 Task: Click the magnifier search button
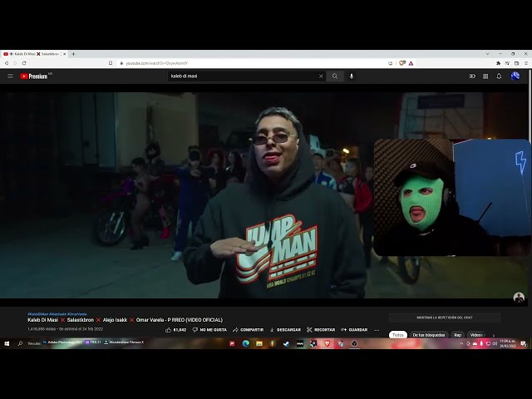click(335, 76)
